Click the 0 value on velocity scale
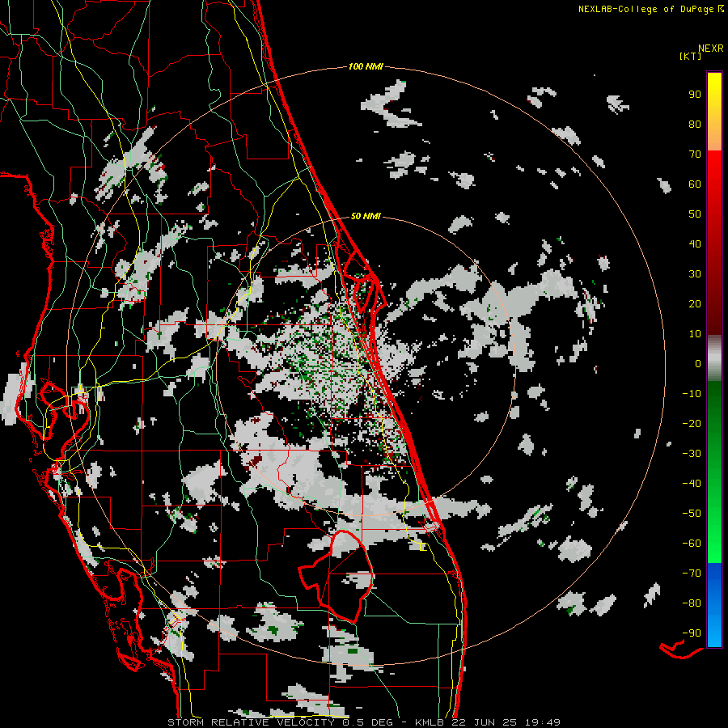This screenshot has height=728, width=728. [x=698, y=363]
